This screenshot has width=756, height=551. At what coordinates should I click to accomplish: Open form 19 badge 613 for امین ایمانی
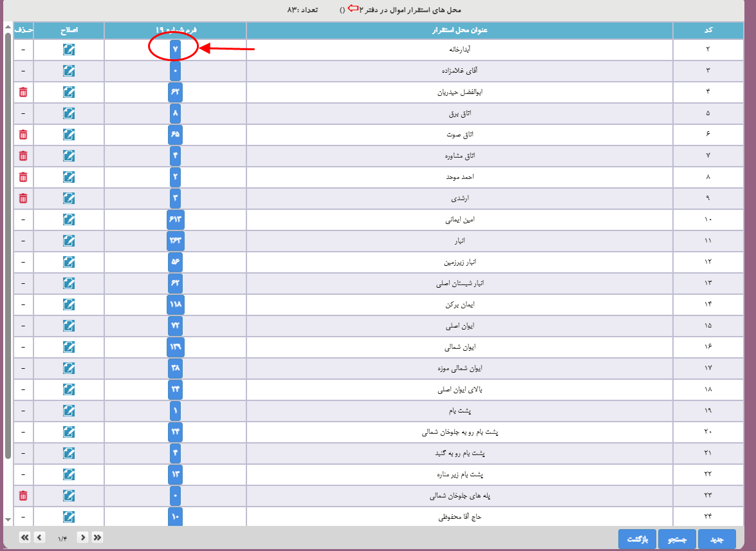click(x=175, y=219)
